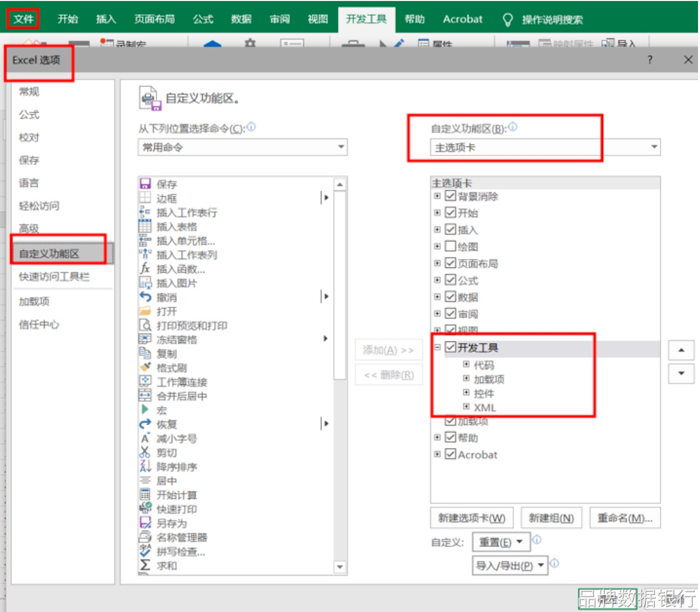Viewport: 700px width, 612px height.
Task: Uncheck the 公式 checkbox in main tabs list
Action: (x=450, y=280)
